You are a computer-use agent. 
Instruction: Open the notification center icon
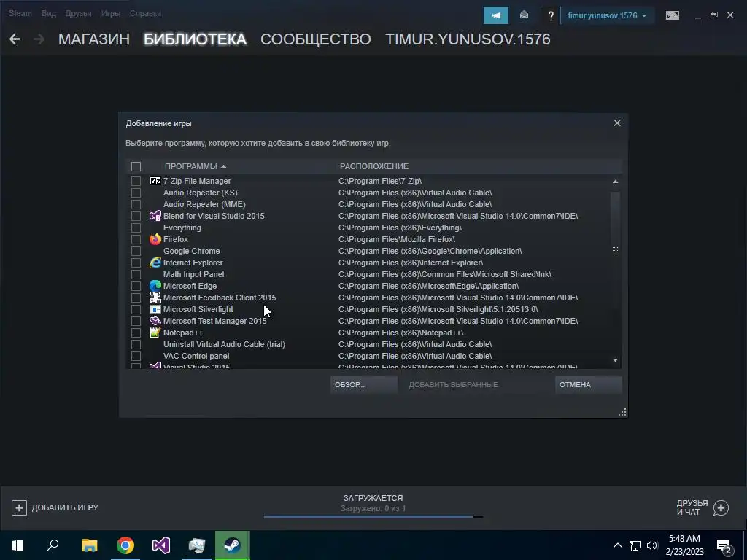coord(724,546)
